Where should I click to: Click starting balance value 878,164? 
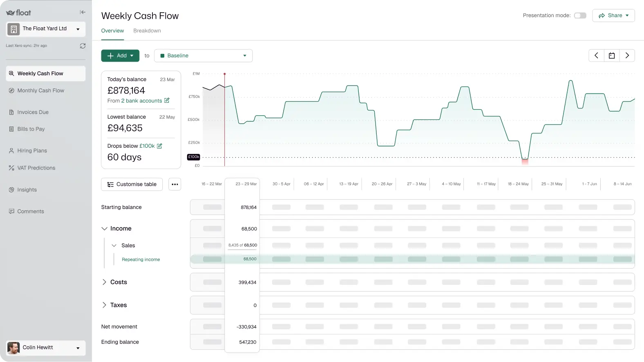(248, 207)
